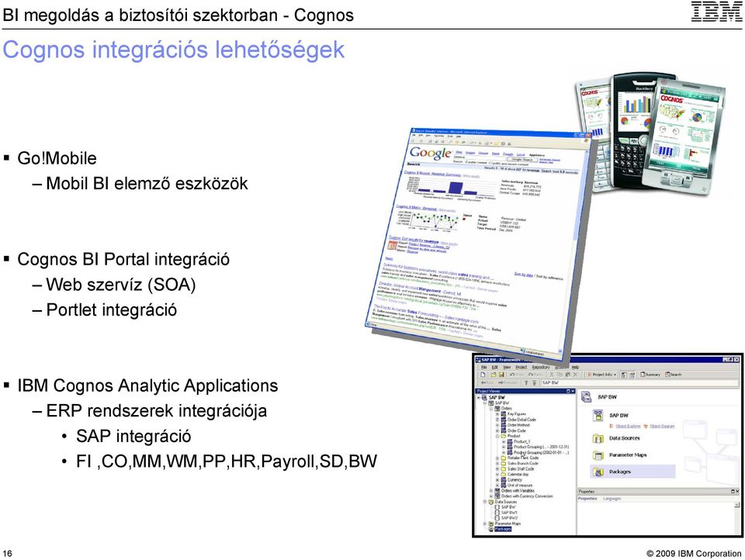Click the SAP BW address field

[640, 383]
